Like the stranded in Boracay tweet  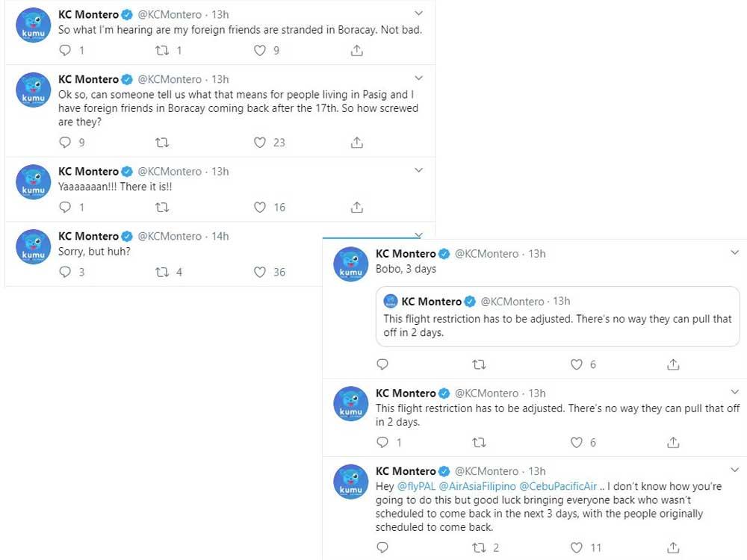pos(260,51)
